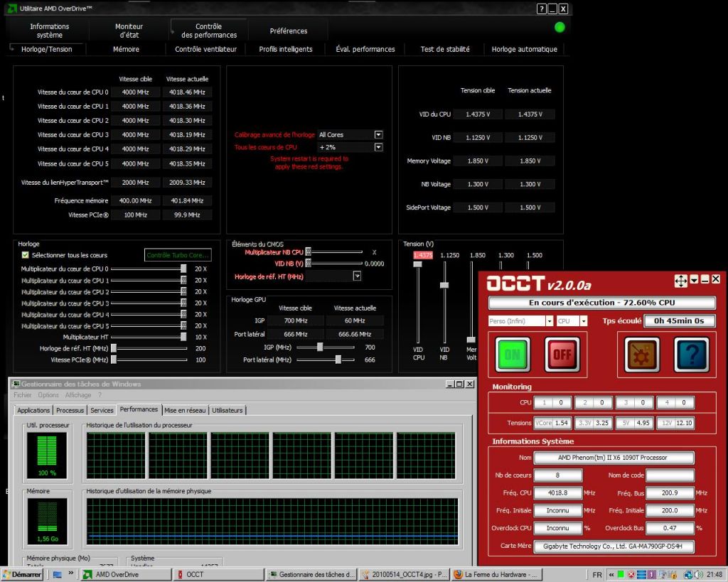This screenshot has height=582, width=728.
Task: Open AMD OverDrive from the taskbar
Action: click(x=125, y=575)
